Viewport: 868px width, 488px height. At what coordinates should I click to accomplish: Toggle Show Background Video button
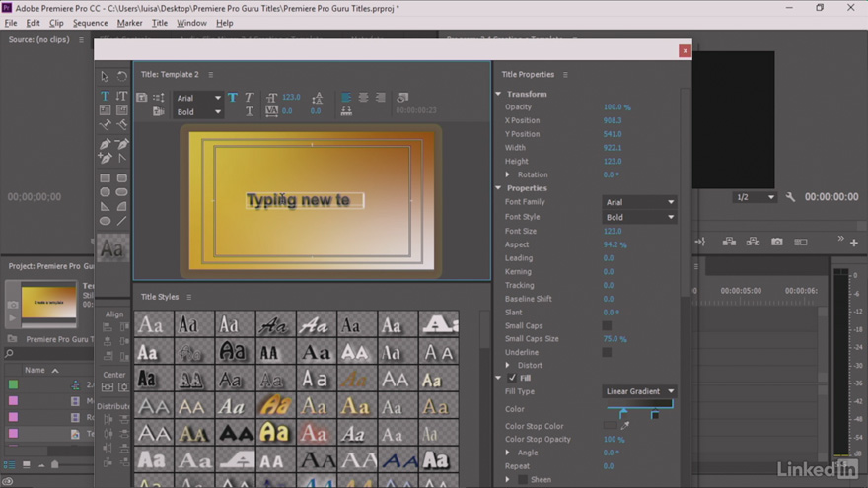click(402, 98)
